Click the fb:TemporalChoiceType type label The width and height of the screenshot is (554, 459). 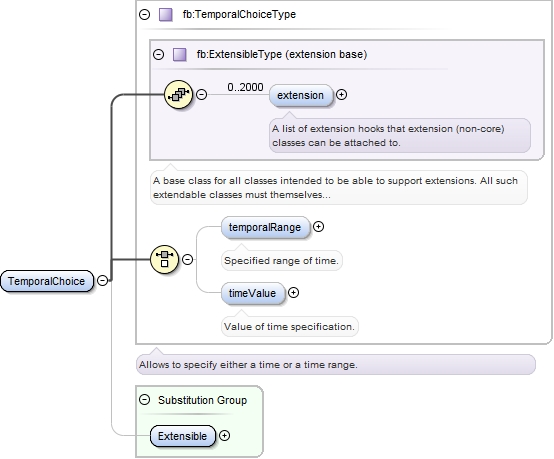pyautogui.click(x=239, y=14)
